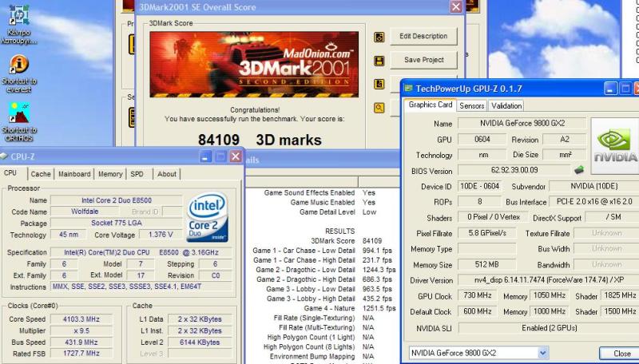Open the Shortcut to everest icon
Image resolution: width=639 pixels, height=364 pixels.
[18, 73]
